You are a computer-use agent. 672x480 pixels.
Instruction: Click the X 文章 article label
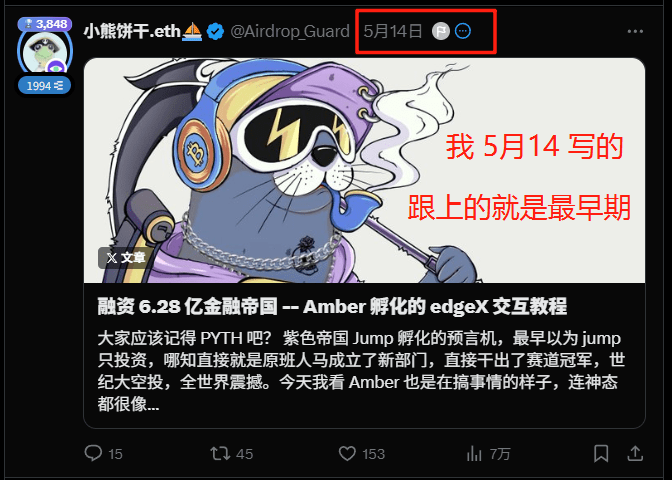(x=125, y=258)
